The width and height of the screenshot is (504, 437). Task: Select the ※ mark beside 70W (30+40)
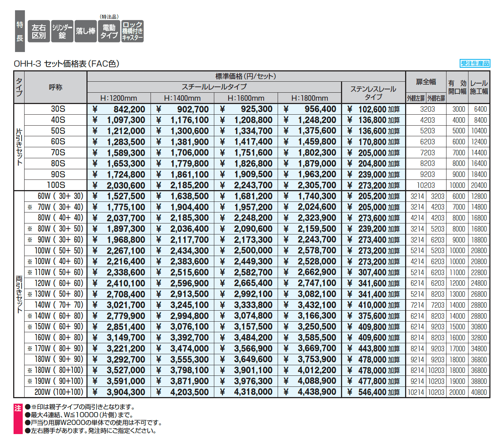tap(29, 207)
